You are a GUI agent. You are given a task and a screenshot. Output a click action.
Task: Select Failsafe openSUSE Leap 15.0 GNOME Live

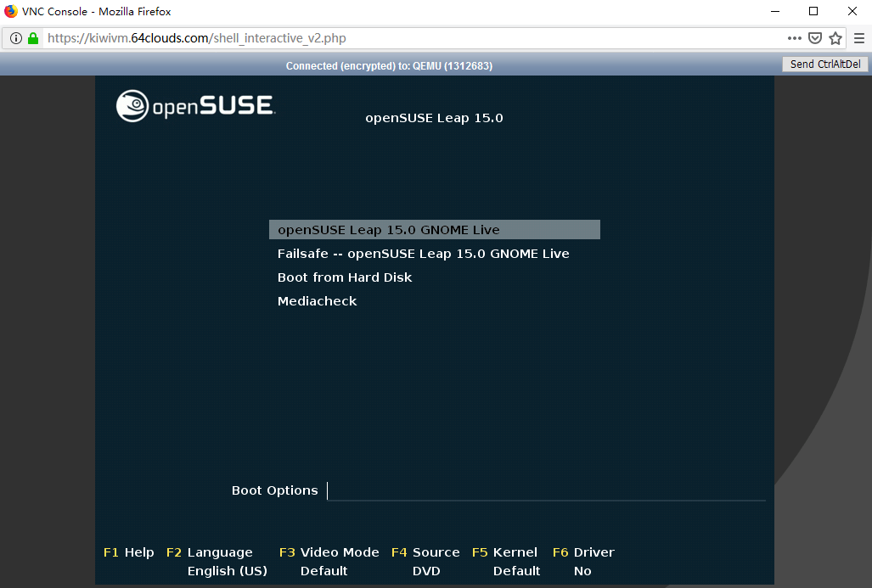pos(423,254)
